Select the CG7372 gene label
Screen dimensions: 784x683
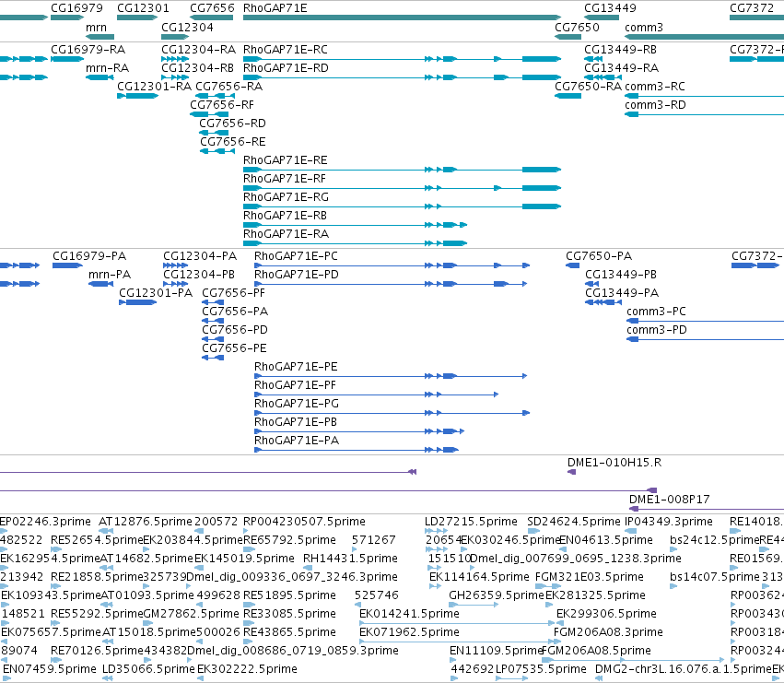click(x=752, y=8)
